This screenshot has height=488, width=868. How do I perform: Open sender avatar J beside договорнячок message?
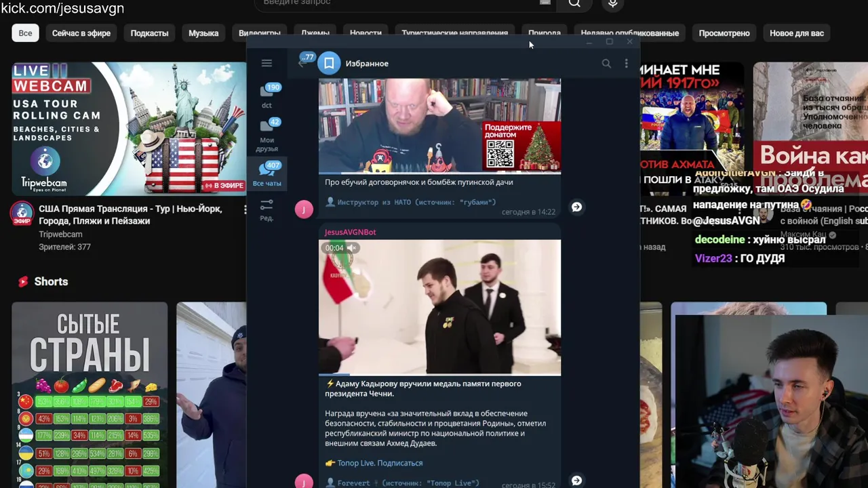tap(304, 209)
